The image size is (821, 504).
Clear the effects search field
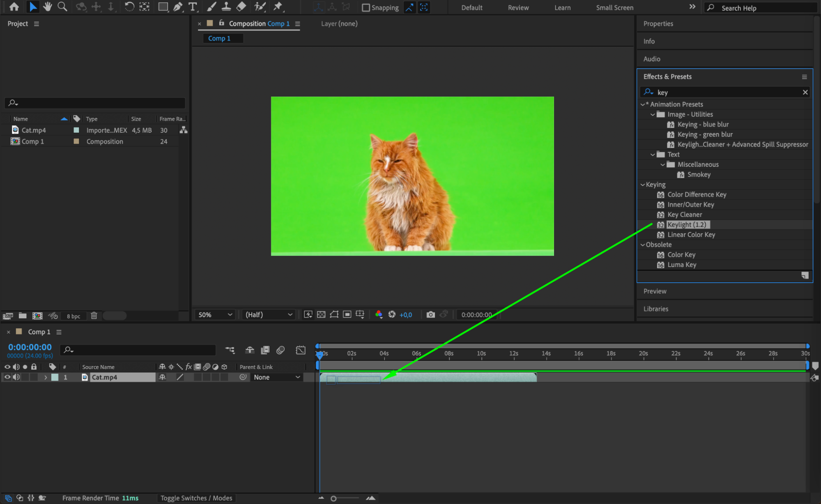pyautogui.click(x=805, y=92)
